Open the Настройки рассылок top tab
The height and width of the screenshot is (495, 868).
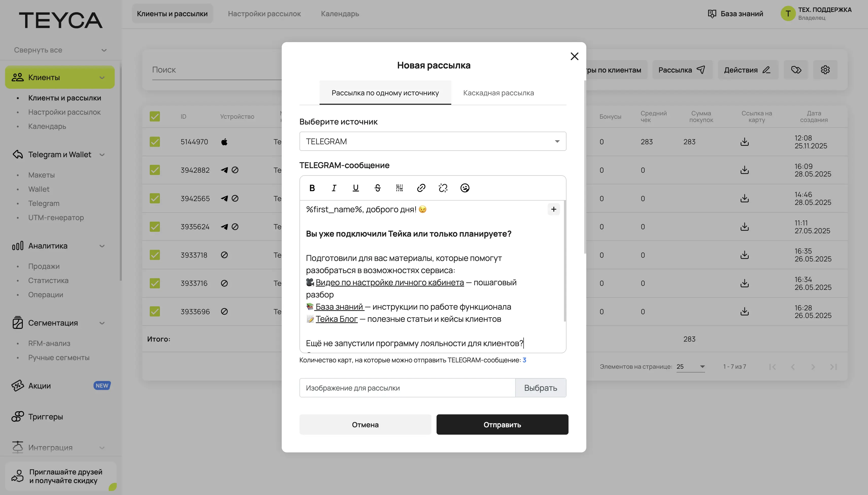point(264,14)
